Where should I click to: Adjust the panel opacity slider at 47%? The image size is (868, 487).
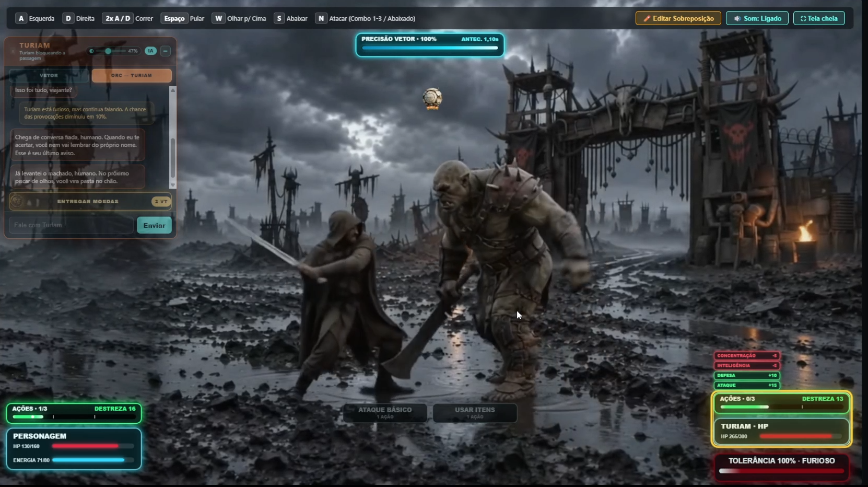tap(111, 51)
